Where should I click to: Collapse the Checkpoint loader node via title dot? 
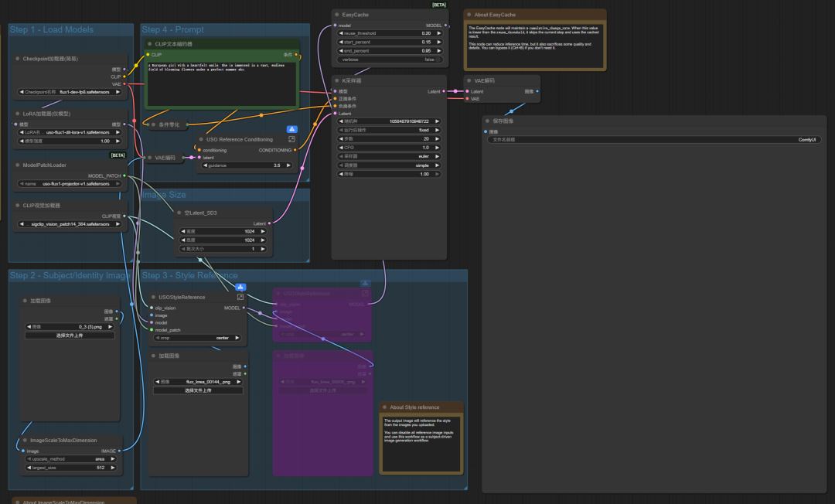tap(18, 59)
